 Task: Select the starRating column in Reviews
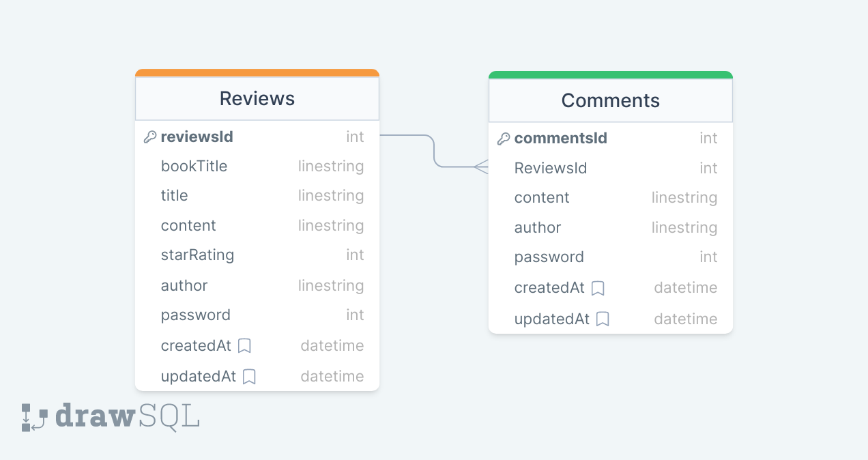click(x=197, y=255)
